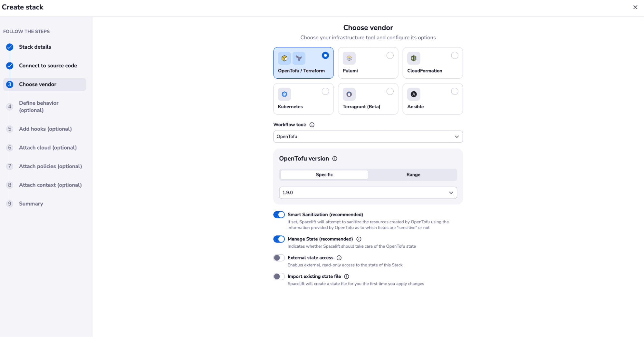644x337 pixels.
Task: Click the Pulumi logo icon
Action: pos(349,58)
